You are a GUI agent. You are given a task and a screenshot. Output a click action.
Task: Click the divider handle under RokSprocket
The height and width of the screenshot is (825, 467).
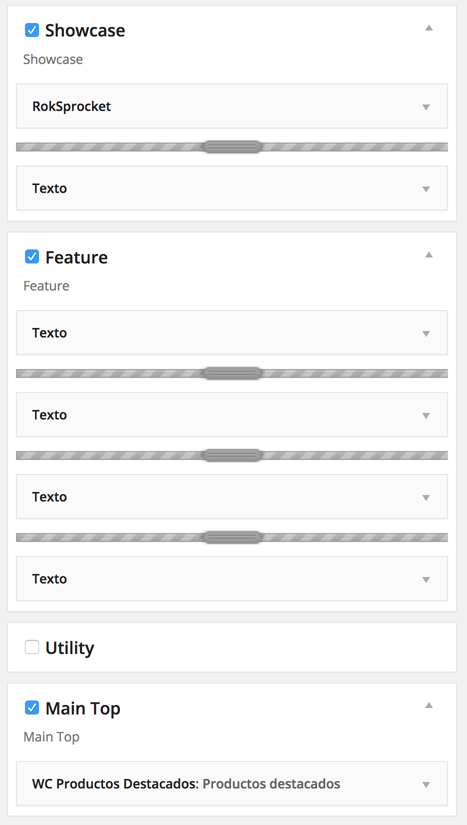pyautogui.click(x=232, y=147)
